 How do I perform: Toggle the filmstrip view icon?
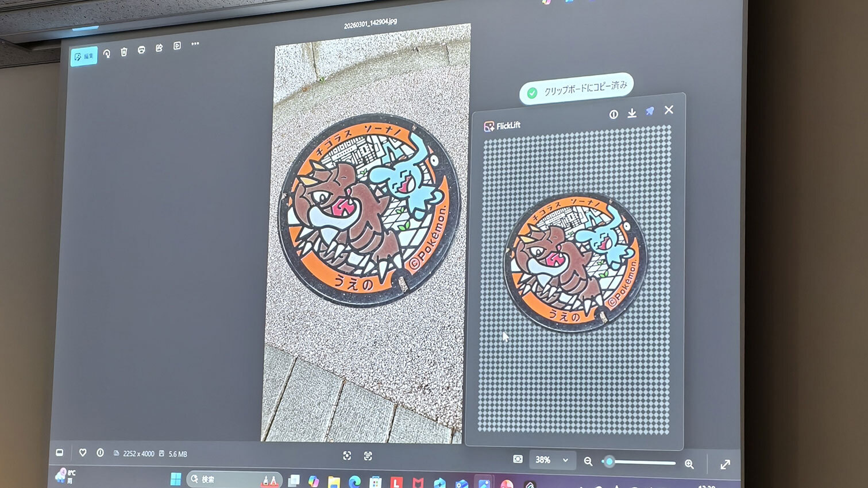pos(59,452)
